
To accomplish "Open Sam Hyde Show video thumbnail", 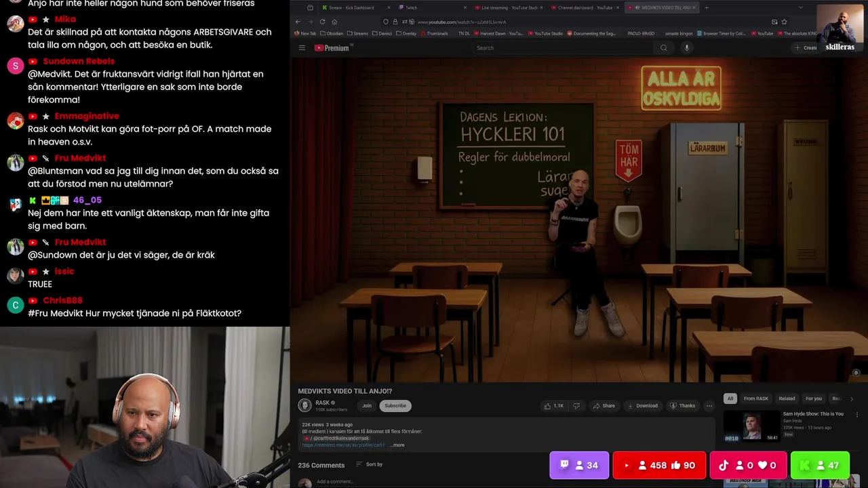I will pos(751,426).
